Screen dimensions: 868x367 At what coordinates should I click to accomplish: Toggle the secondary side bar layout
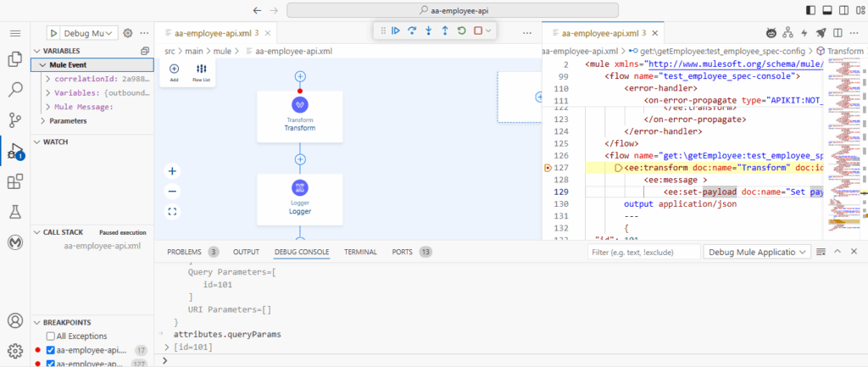click(x=843, y=10)
